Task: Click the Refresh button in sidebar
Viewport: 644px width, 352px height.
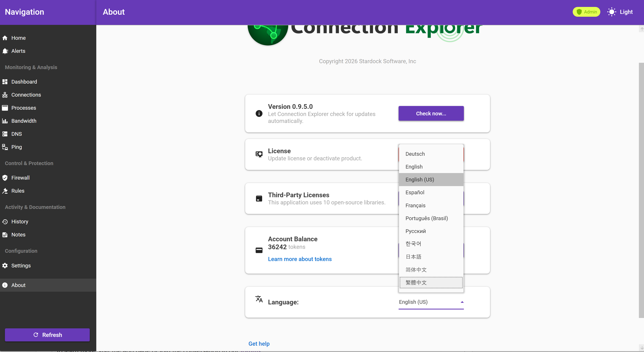Action: click(47, 335)
